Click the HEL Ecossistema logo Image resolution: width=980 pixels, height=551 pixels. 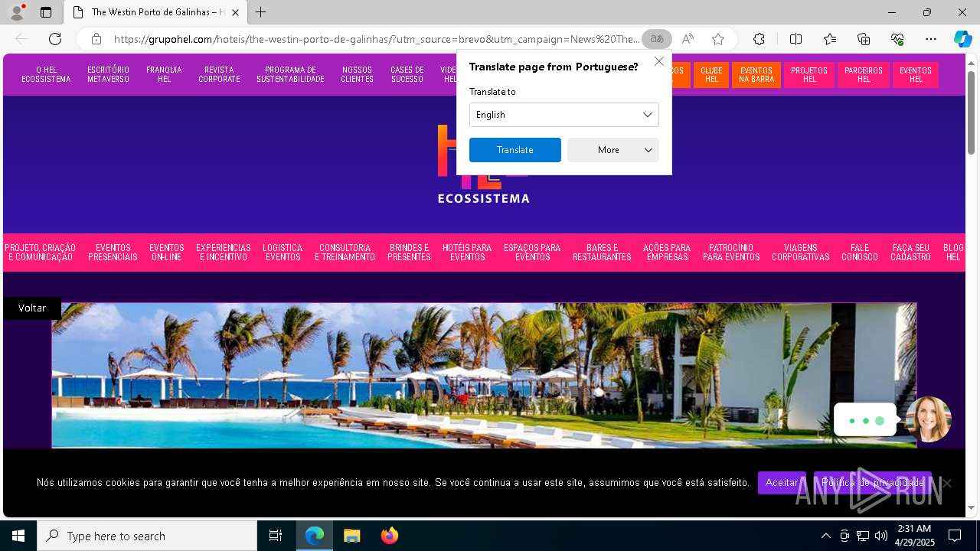click(x=483, y=164)
